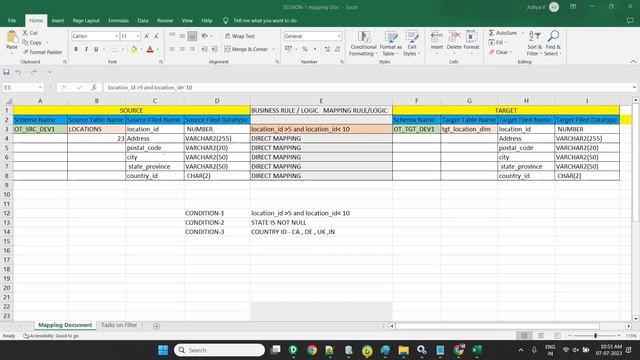Toggle Underline formatting
The image size is (640, 360).
pos(96,49)
